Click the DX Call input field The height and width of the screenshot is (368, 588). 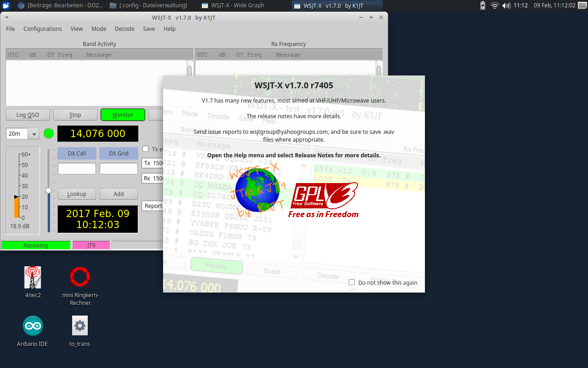tap(77, 169)
